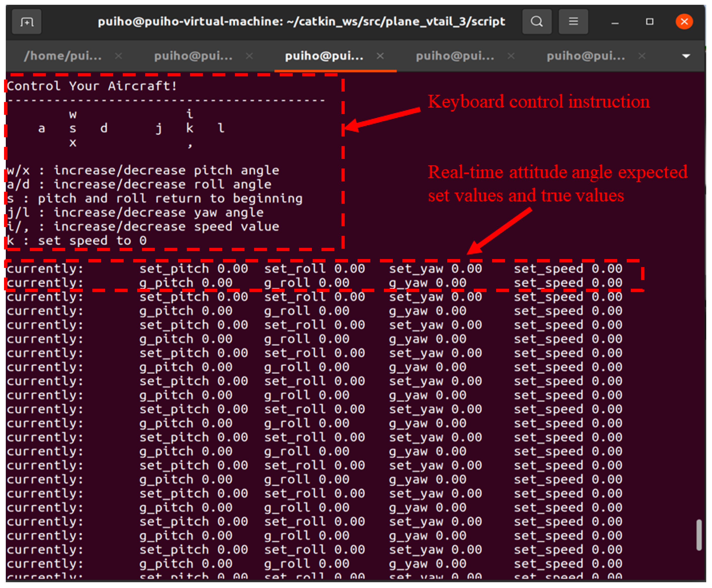Click the new tab icon in titlebar
Viewport: 712px width, 588px height.
click(x=26, y=22)
